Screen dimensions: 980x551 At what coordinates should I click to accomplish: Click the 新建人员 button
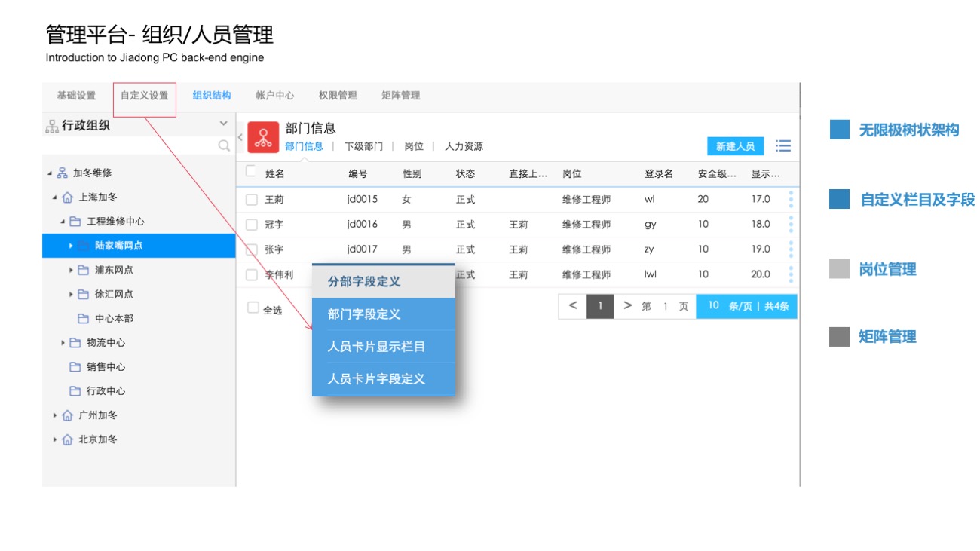[x=735, y=146]
